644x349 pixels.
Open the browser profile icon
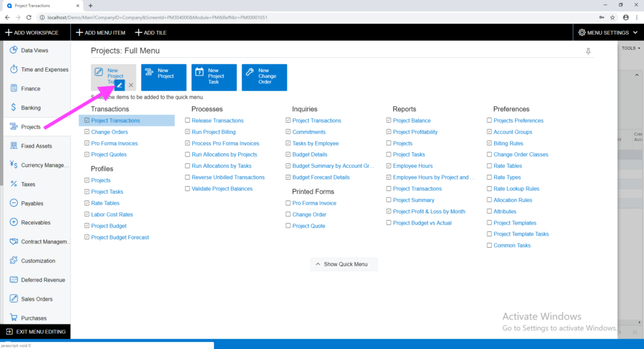[626, 17]
